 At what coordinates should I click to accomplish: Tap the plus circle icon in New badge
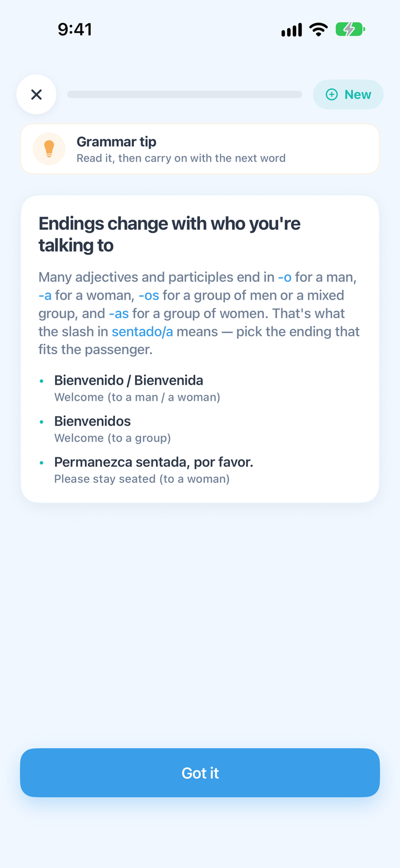pyautogui.click(x=332, y=94)
